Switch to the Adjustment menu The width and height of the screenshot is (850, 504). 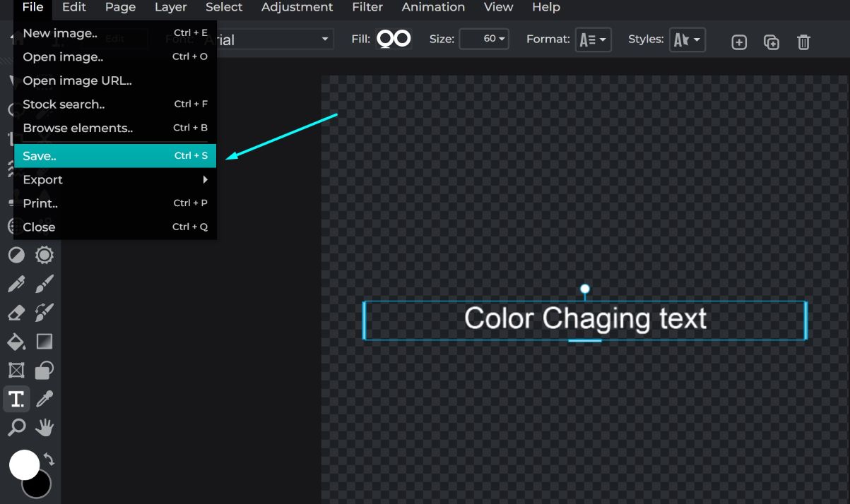[x=297, y=8]
